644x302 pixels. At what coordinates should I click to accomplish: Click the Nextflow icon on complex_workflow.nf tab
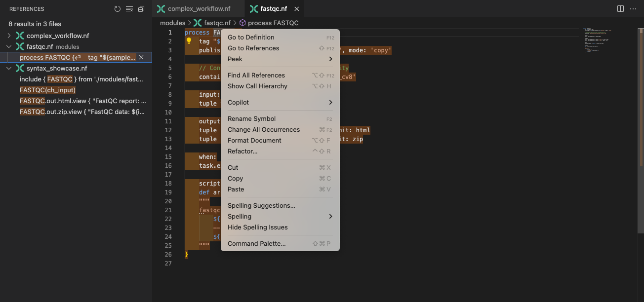(161, 9)
